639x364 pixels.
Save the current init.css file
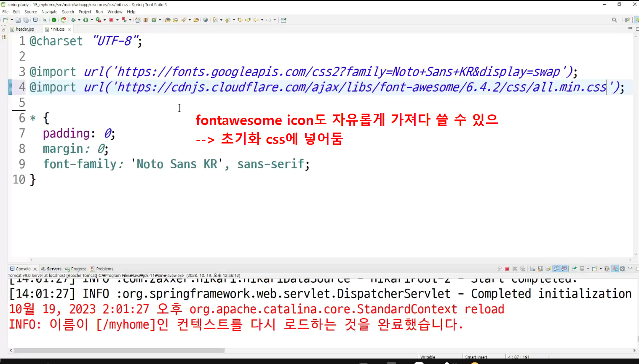tap(18, 20)
